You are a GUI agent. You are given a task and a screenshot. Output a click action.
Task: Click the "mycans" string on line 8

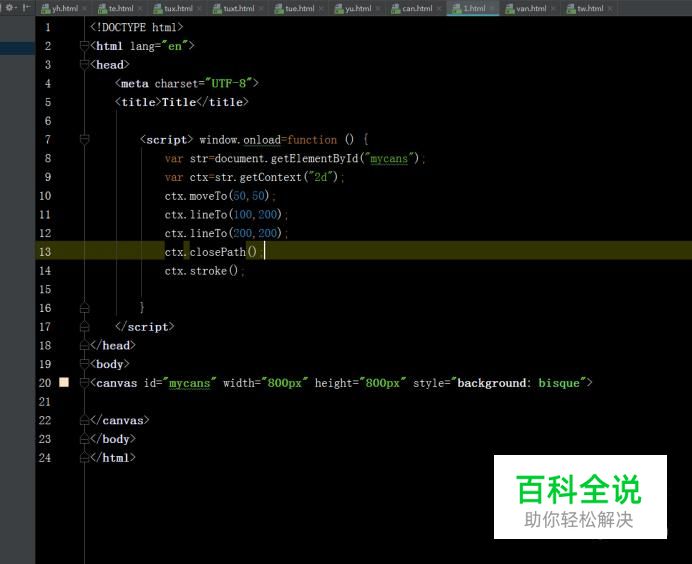coord(389,158)
